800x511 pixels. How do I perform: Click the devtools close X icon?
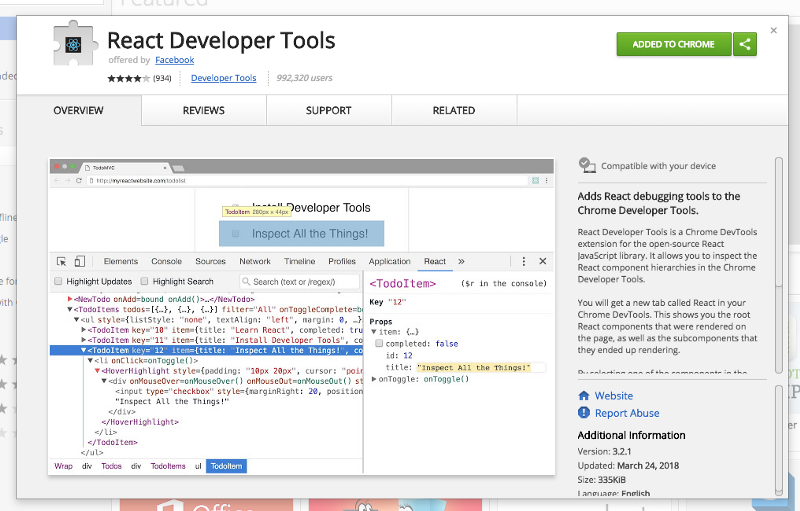(543, 261)
